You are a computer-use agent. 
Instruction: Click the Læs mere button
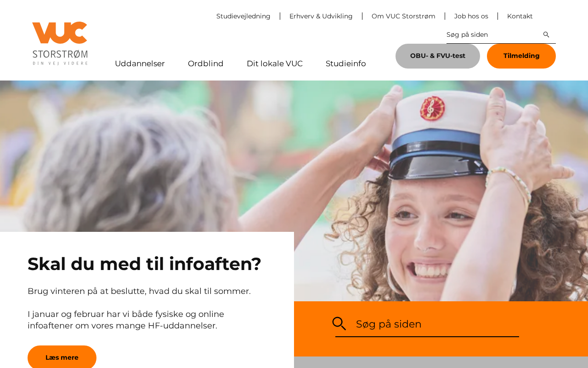pyautogui.click(x=62, y=357)
